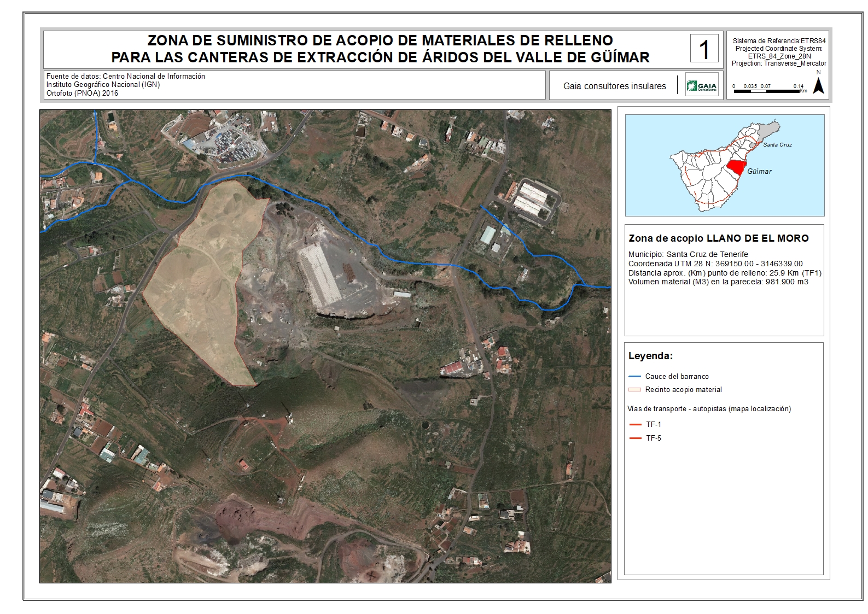Image resolution: width=868 pixels, height=614 pixels.
Task: Click the GAIA Consultores logo
Action: pyautogui.click(x=702, y=85)
